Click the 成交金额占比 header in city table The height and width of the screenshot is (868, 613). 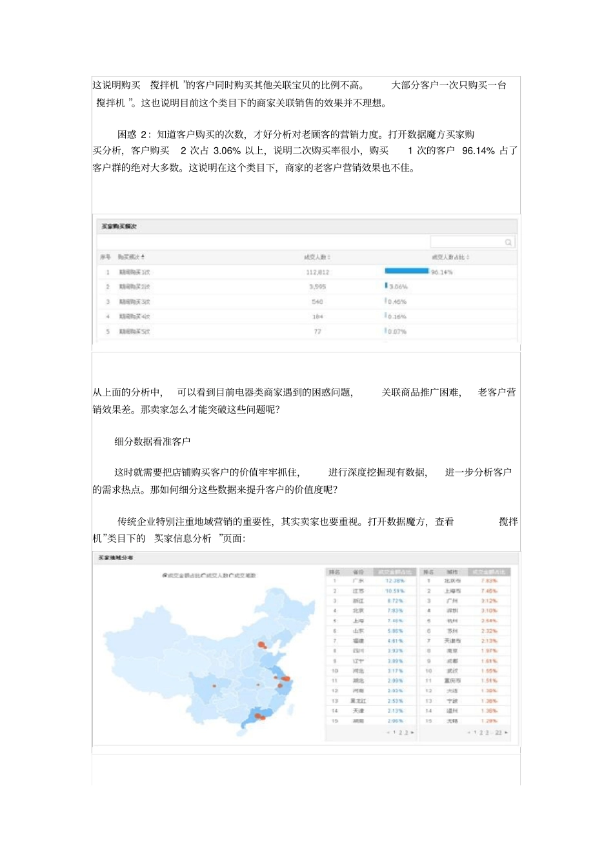tap(489, 572)
